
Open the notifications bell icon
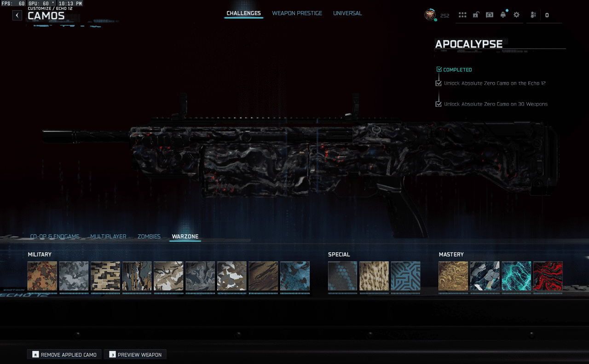(503, 15)
